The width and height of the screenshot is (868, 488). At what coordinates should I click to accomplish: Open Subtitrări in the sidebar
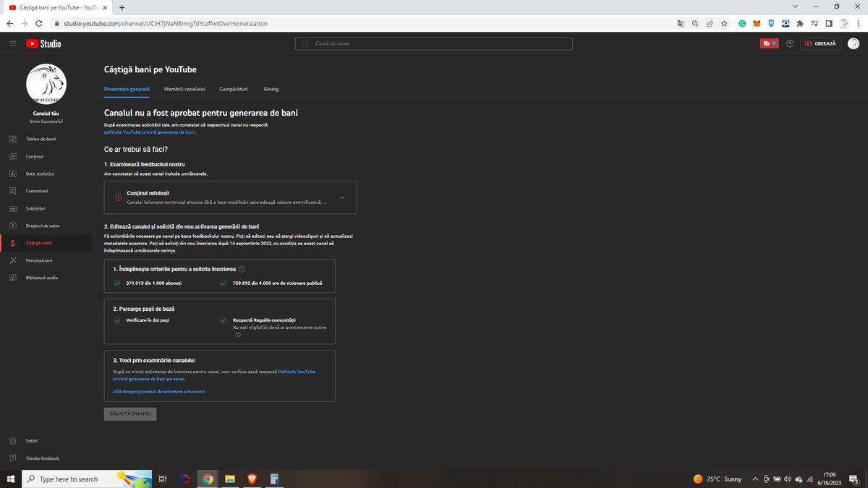[x=46, y=208]
